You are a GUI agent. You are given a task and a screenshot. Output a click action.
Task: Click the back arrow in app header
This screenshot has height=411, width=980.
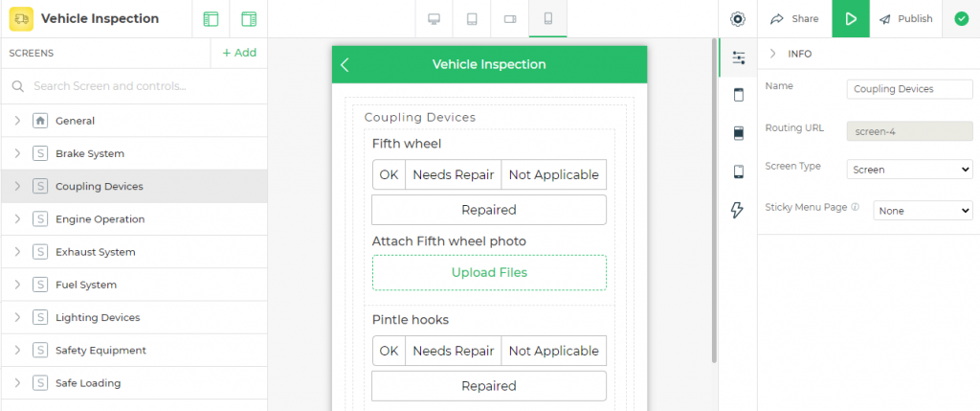[x=345, y=64]
